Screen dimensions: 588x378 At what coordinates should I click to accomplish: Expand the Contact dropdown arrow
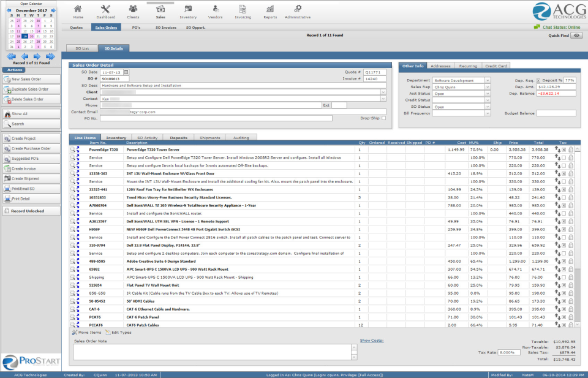click(383, 99)
